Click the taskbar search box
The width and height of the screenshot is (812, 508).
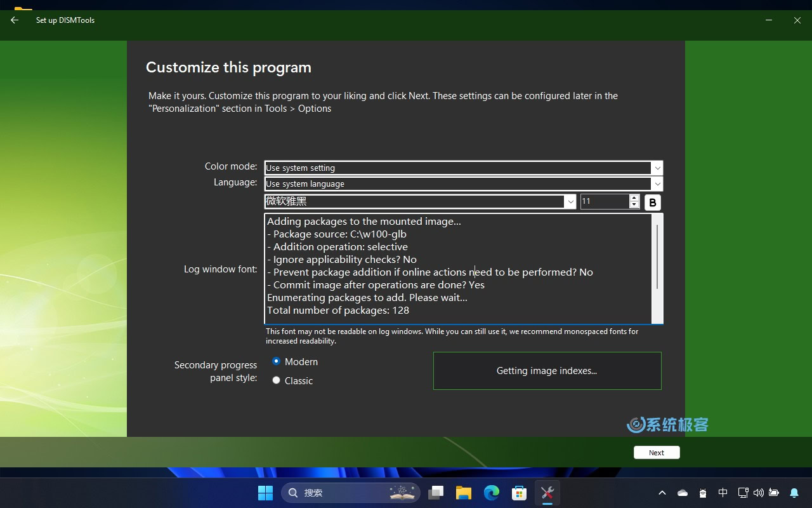click(x=351, y=493)
